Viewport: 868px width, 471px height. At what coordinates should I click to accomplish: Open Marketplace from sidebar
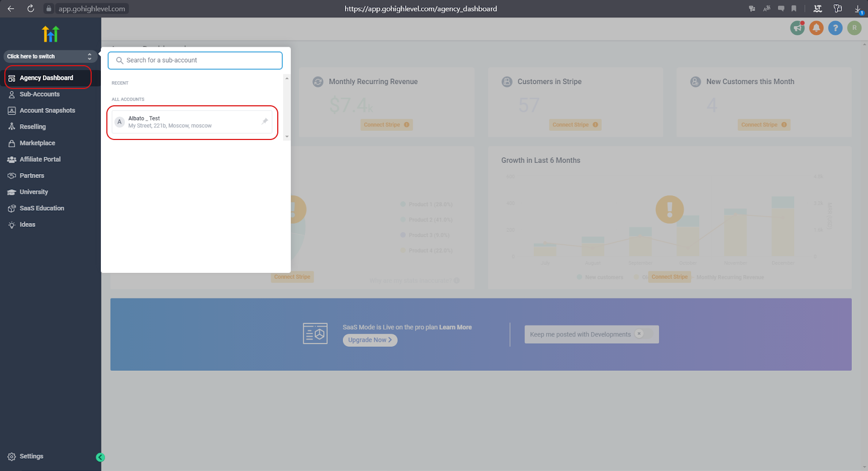pos(37,143)
